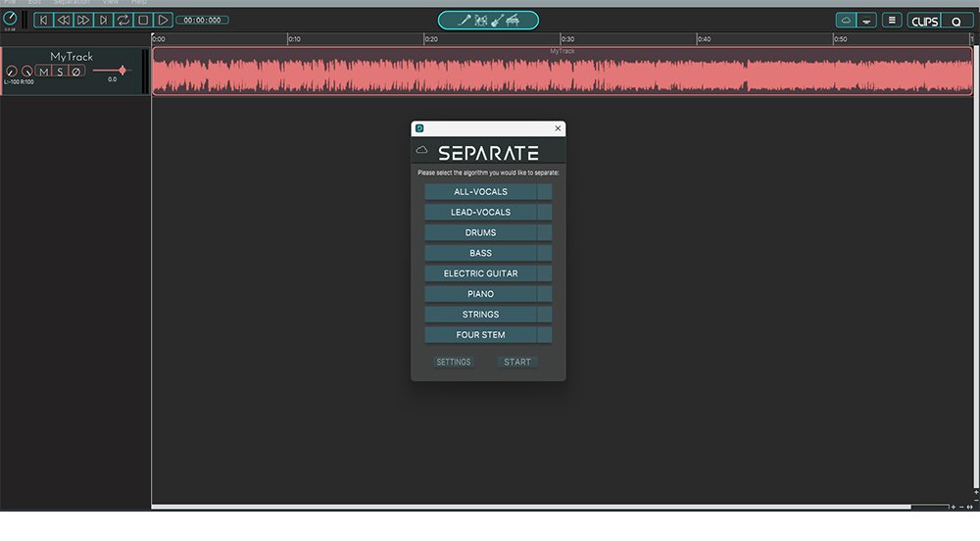
Task: Open the hamburger list menu
Action: 892,21
